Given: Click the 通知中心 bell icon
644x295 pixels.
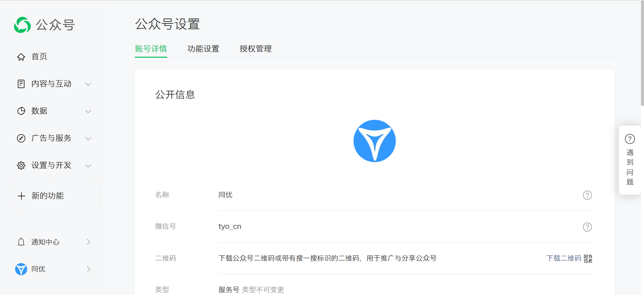Looking at the screenshot, I should click(21, 242).
